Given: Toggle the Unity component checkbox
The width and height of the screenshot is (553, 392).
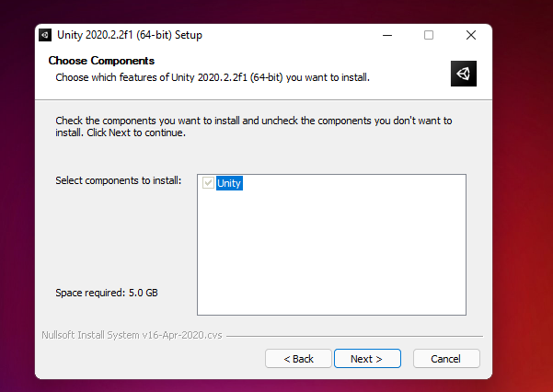Looking at the screenshot, I should click(208, 183).
